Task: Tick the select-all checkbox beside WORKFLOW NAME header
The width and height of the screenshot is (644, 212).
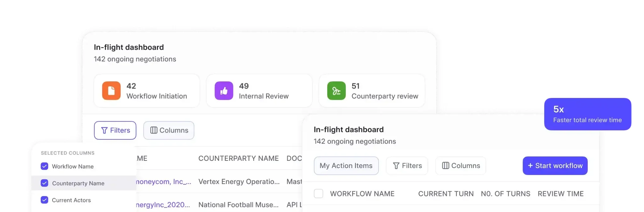Action: [x=319, y=193]
